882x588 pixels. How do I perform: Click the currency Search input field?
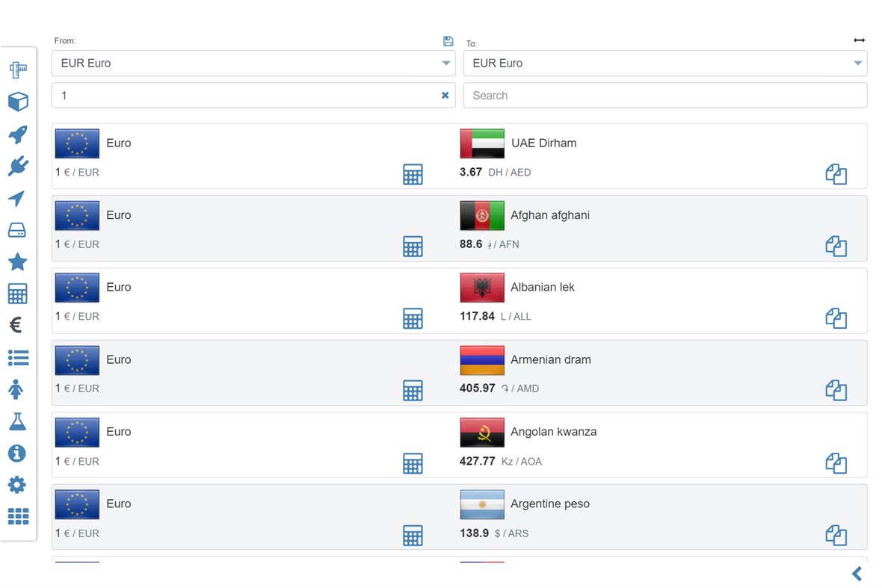coord(664,96)
